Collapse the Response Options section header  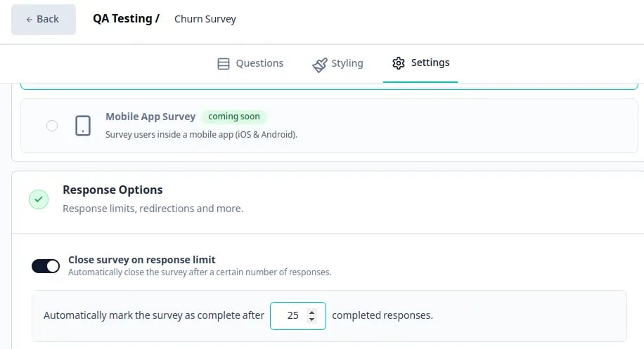pos(328,199)
